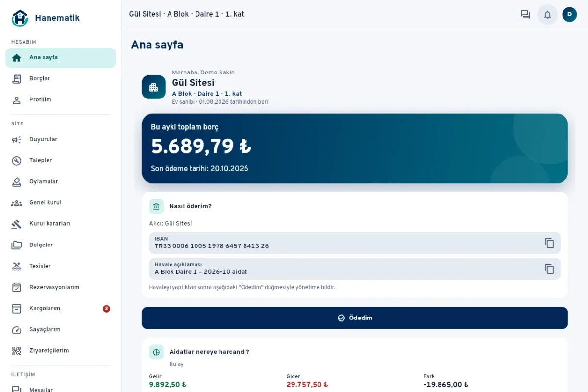This screenshot has width=588, height=392.
Task: Open Genel kurul section
Action: pos(61,203)
